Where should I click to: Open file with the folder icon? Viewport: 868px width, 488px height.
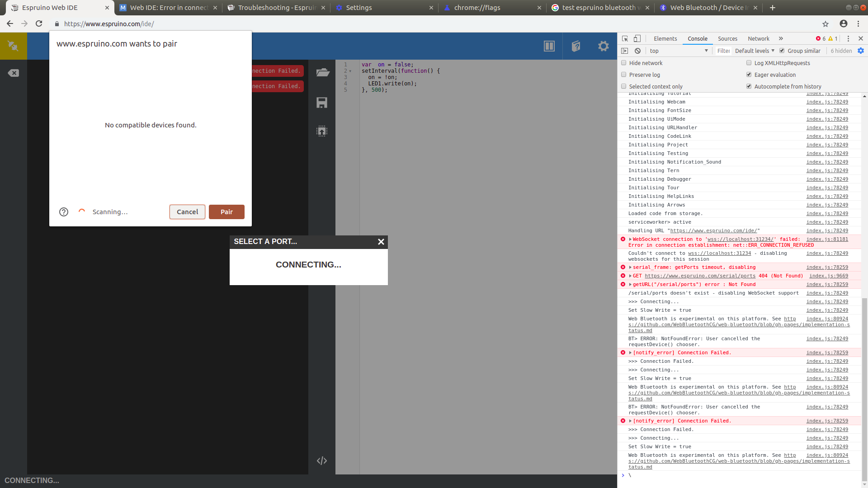(x=322, y=72)
